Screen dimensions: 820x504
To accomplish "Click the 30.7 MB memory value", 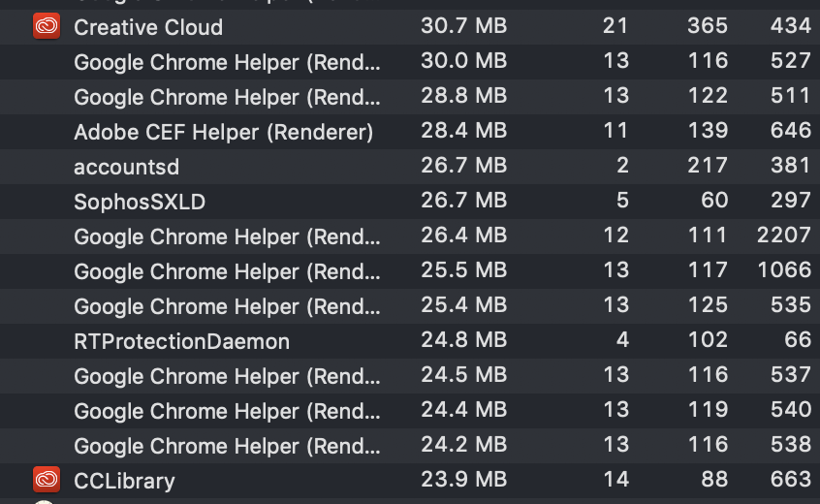I will pos(464,25).
